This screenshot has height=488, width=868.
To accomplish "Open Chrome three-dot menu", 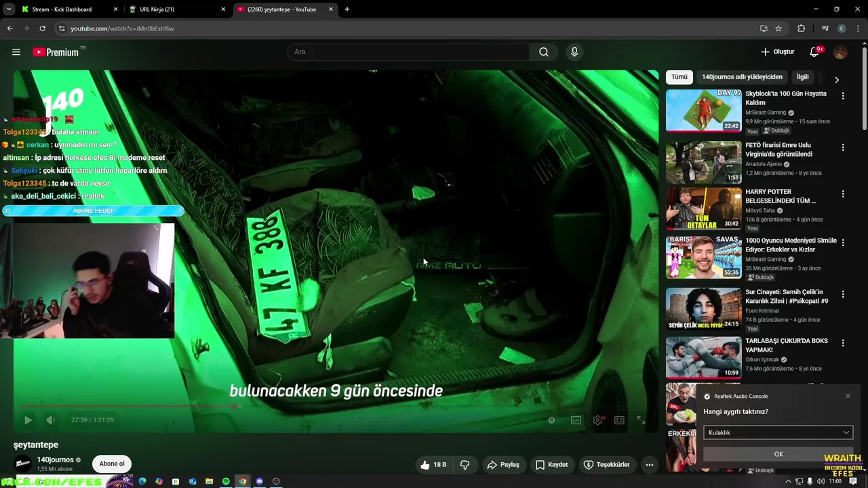I will coord(858,28).
